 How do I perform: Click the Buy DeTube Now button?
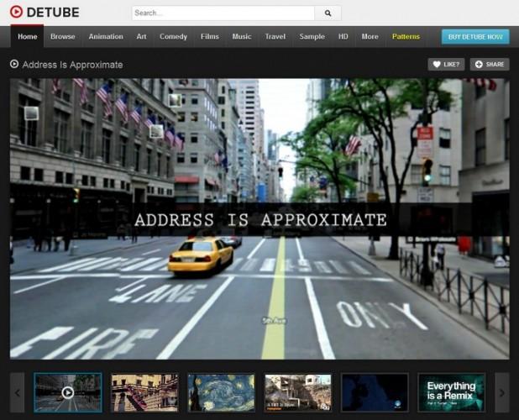tap(475, 37)
